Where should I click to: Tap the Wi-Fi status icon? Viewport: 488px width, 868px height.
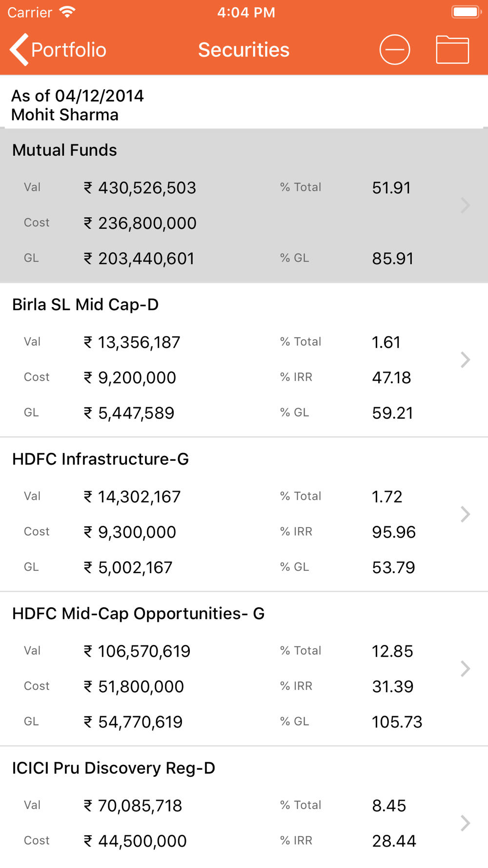(67, 12)
